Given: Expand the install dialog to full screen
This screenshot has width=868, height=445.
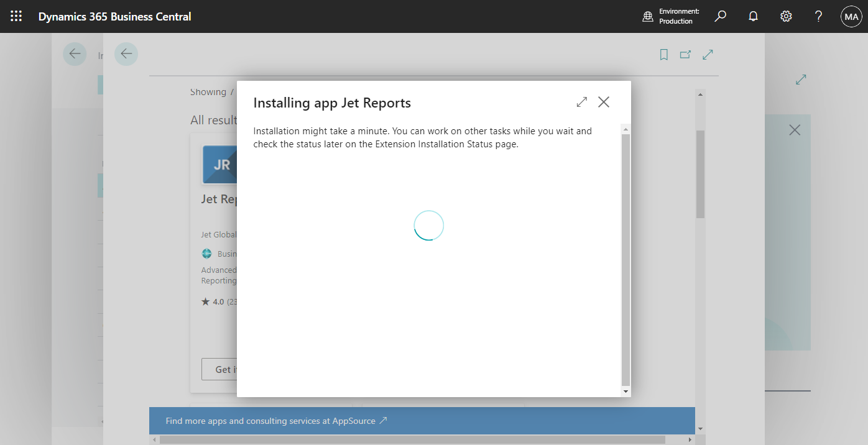Looking at the screenshot, I should (x=581, y=101).
